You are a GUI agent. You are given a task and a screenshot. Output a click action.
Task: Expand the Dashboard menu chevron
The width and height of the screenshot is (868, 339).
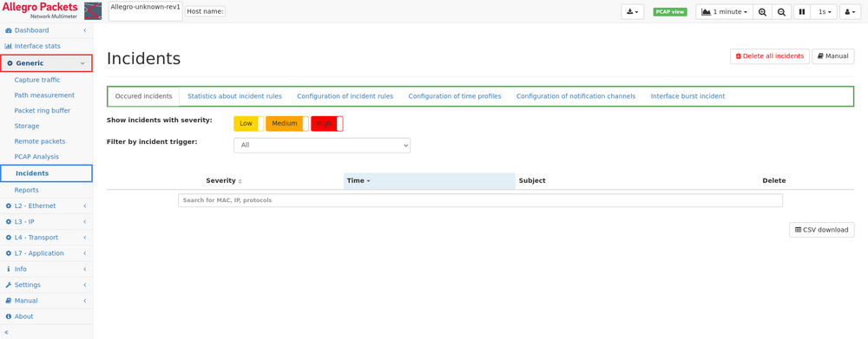85,30
